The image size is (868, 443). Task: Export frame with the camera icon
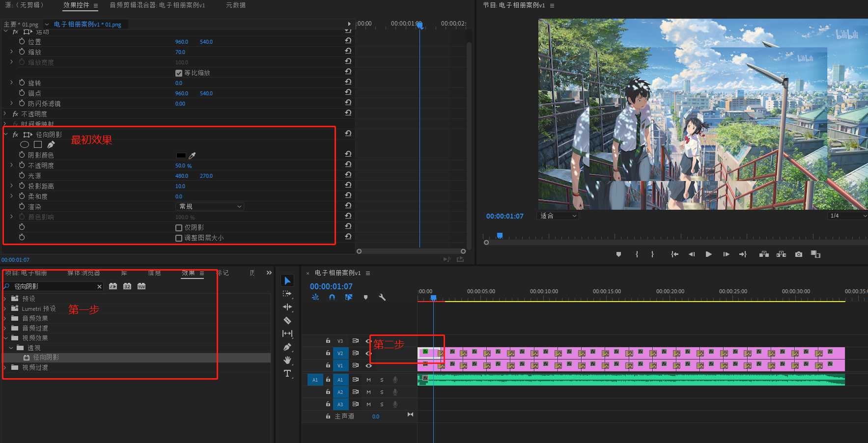pos(799,254)
